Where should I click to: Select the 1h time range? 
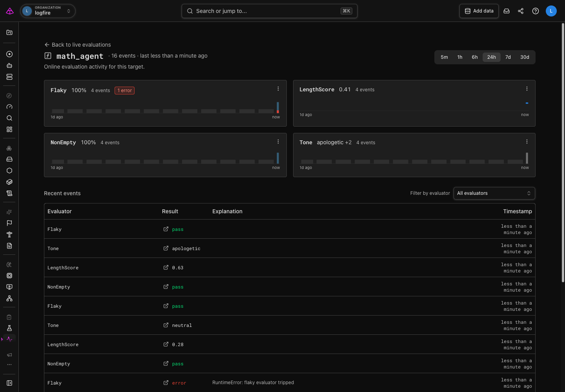click(x=460, y=57)
